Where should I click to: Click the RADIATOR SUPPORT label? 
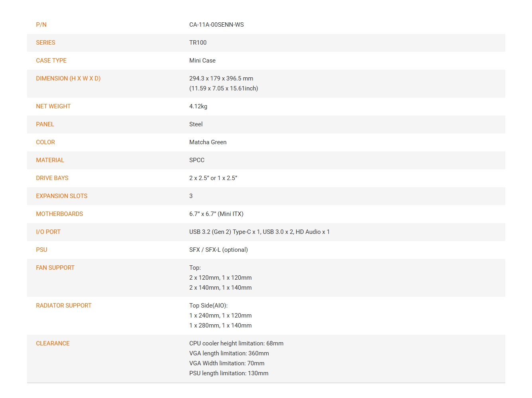tap(64, 306)
